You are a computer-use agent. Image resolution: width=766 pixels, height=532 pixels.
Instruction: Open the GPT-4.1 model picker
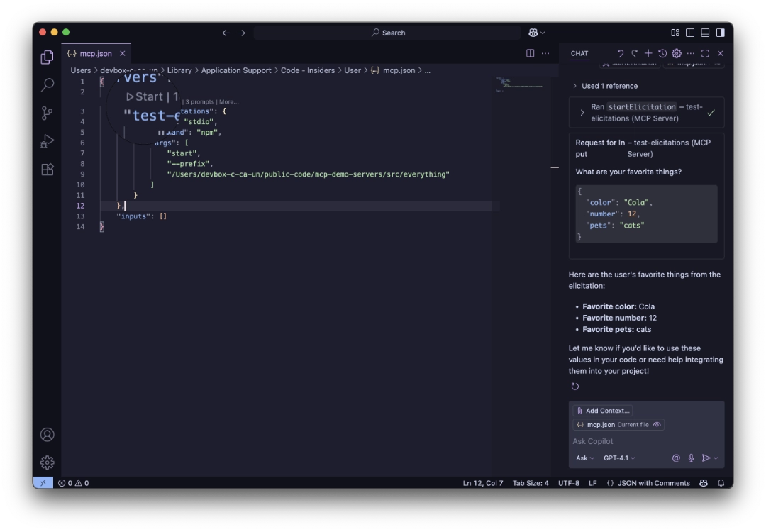pyautogui.click(x=619, y=458)
